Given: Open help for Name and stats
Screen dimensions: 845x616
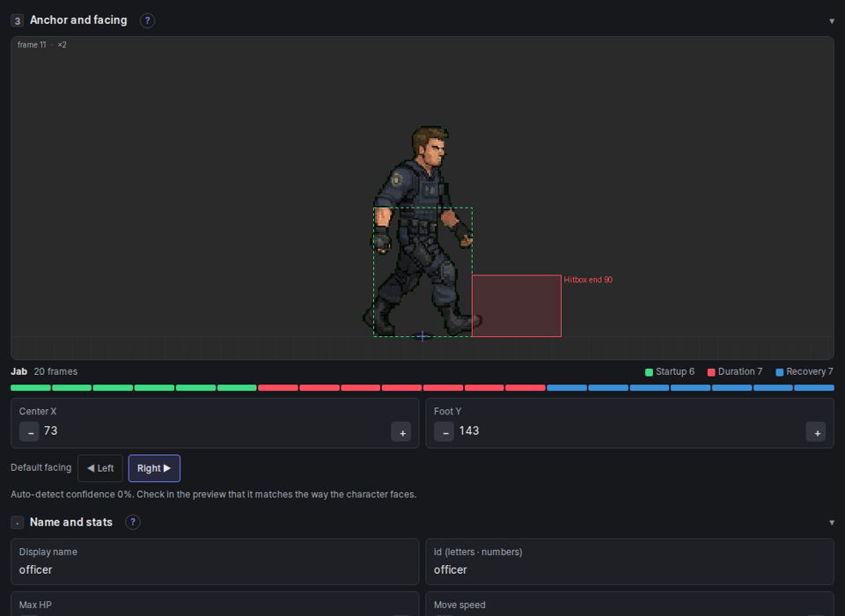Looking at the screenshot, I should click(x=133, y=522).
